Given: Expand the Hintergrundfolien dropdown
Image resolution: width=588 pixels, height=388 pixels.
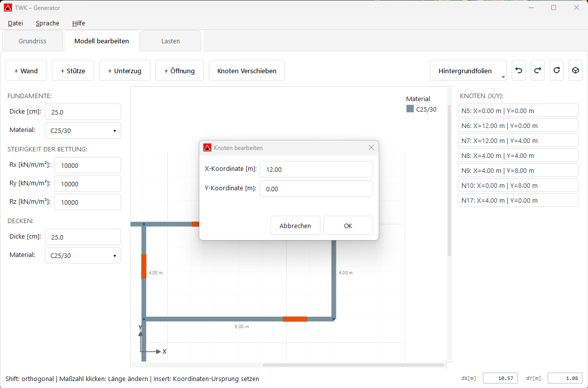Looking at the screenshot, I should pyautogui.click(x=468, y=71).
